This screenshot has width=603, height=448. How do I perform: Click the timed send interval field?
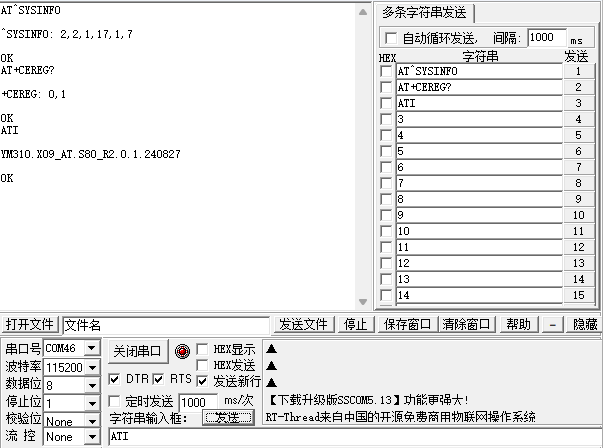coord(198,402)
